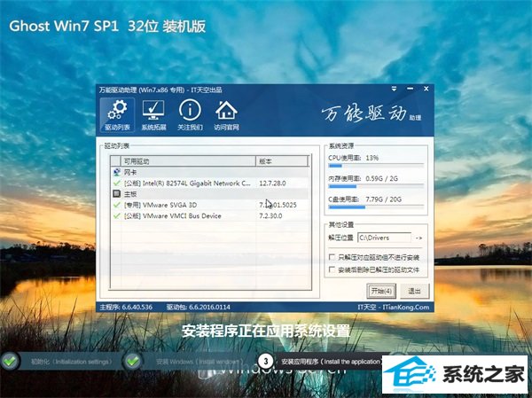Click the browse arrow next to C:\Drivers
This screenshot has width=532, height=398.
coord(419,238)
